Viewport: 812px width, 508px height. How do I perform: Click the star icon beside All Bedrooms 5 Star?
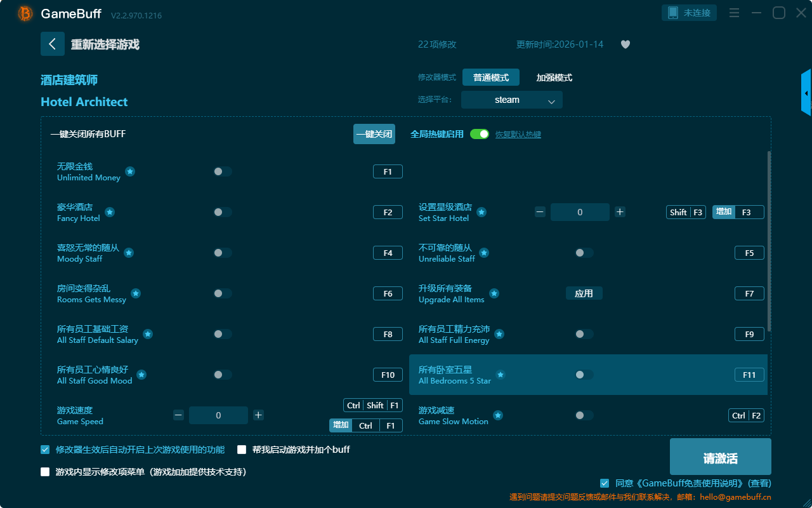pos(501,375)
